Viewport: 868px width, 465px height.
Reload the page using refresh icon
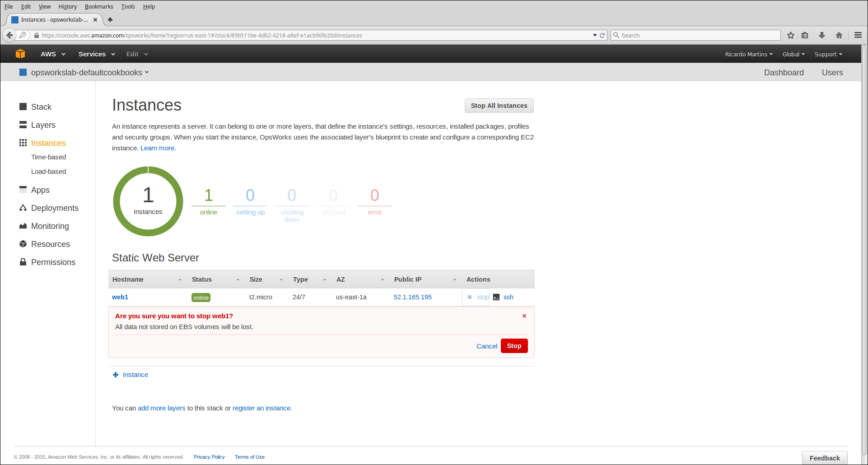(602, 35)
